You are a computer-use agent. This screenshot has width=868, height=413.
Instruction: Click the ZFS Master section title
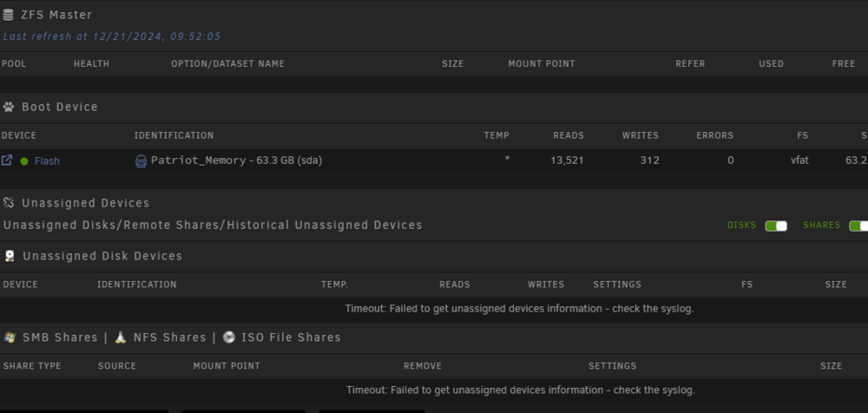(56, 15)
